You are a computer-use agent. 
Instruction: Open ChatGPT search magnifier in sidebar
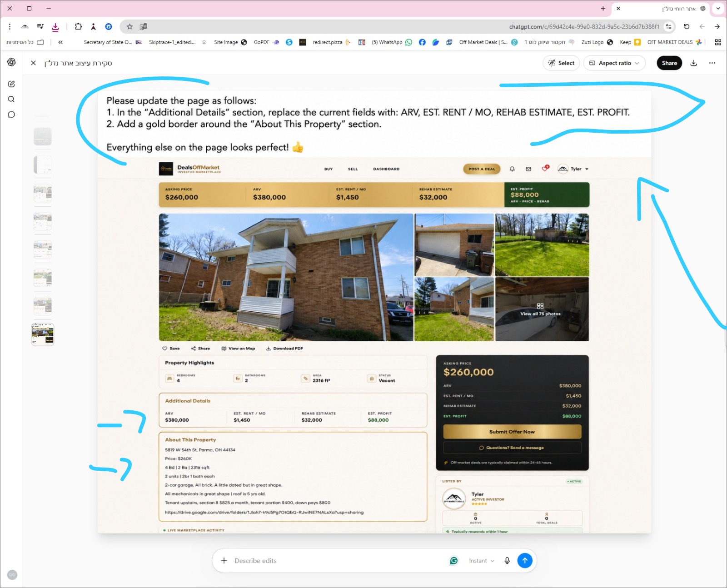(x=11, y=99)
